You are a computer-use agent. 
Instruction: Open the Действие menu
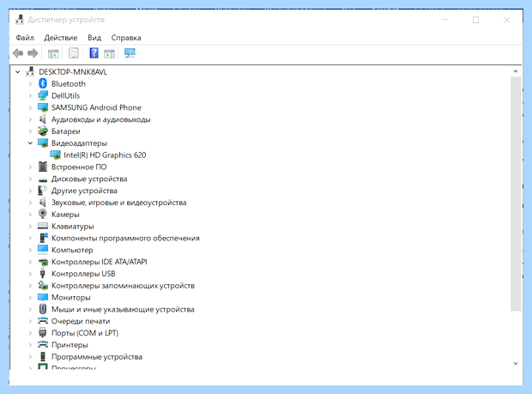tap(61, 38)
